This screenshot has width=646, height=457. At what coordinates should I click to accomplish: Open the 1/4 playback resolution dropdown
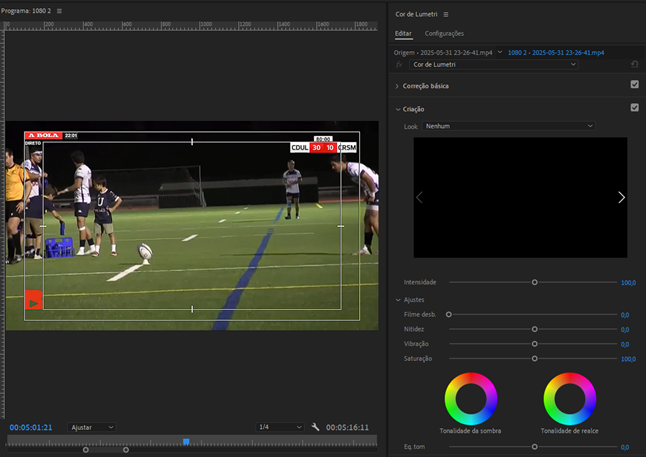[279, 427]
